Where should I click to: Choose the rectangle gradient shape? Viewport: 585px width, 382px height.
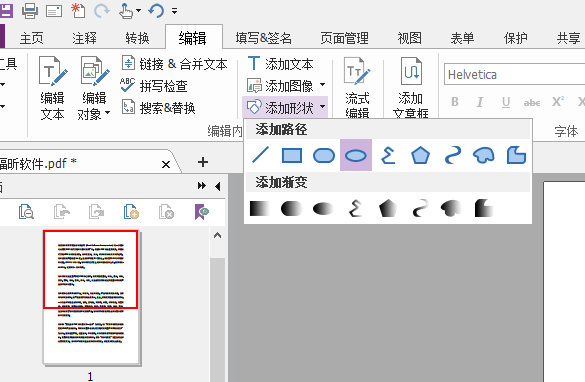coord(259,209)
